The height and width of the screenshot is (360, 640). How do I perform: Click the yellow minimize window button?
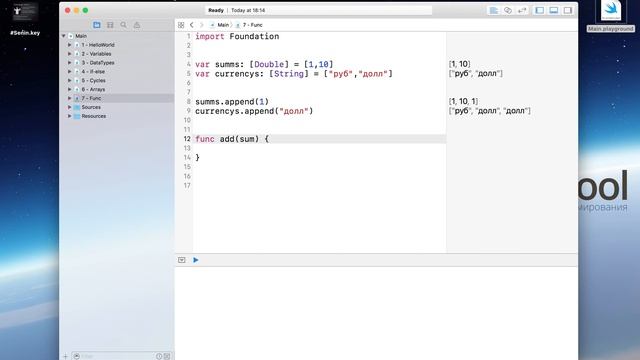(76, 11)
